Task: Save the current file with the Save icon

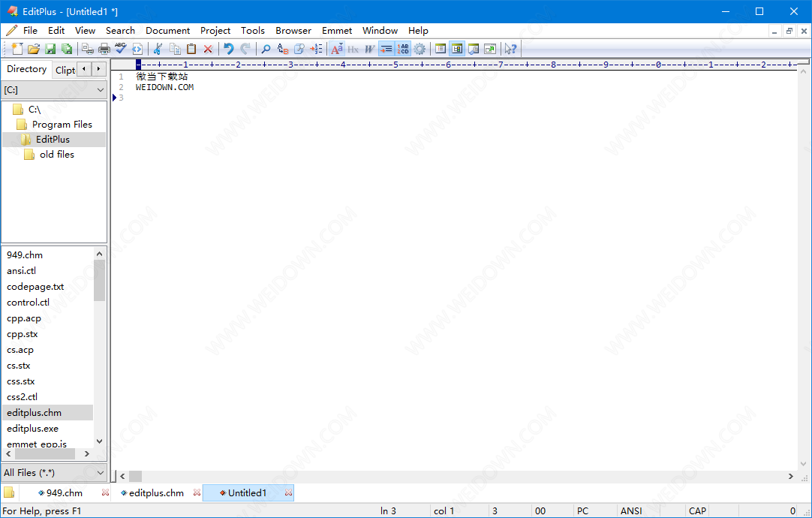Action: click(50, 49)
